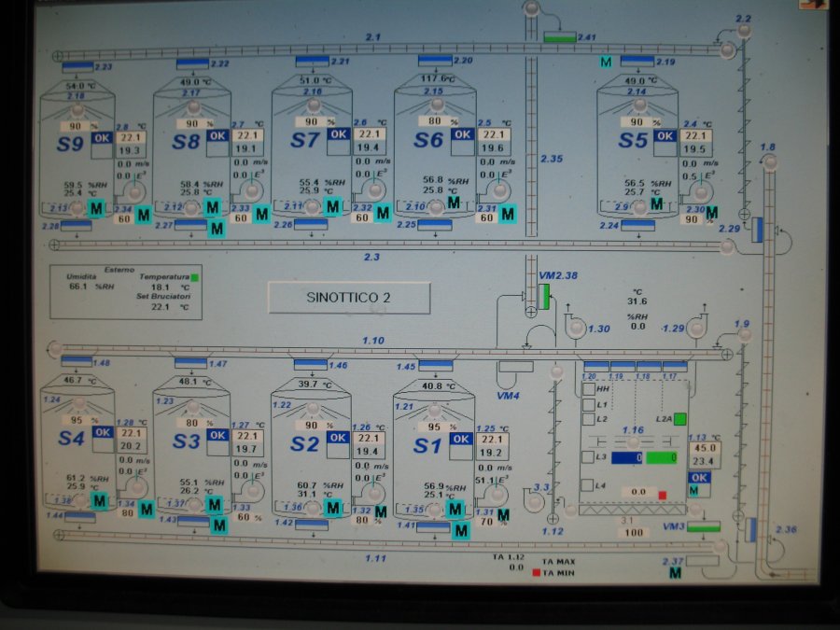Click the spreader motor 2.18 in S9
Screen dimensions: 840x630
[77, 110]
